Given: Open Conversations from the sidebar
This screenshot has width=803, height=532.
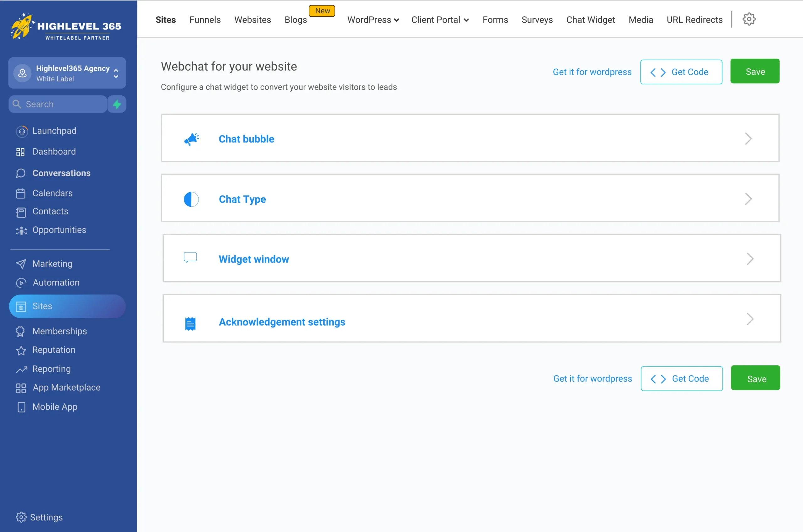Looking at the screenshot, I should click(61, 173).
